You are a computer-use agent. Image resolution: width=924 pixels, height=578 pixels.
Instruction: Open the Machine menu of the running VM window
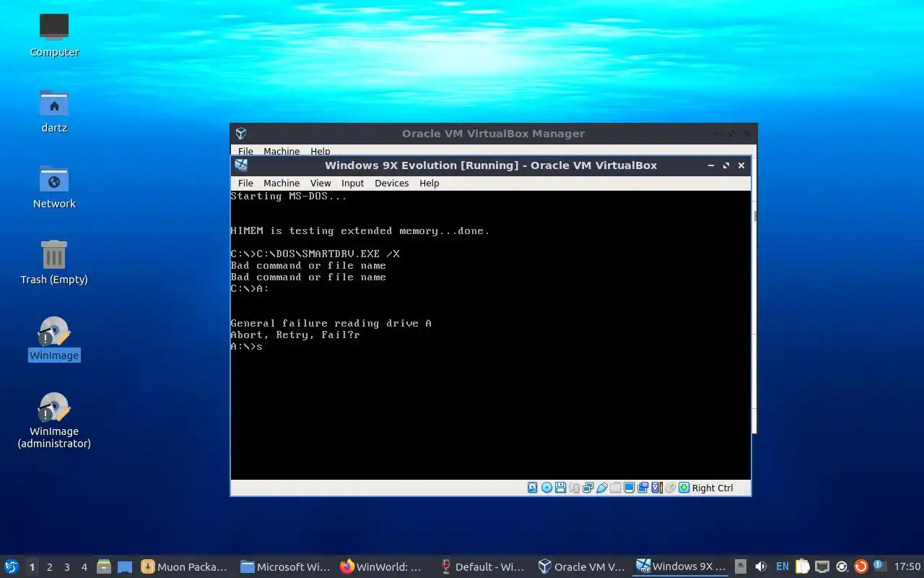[x=282, y=184]
